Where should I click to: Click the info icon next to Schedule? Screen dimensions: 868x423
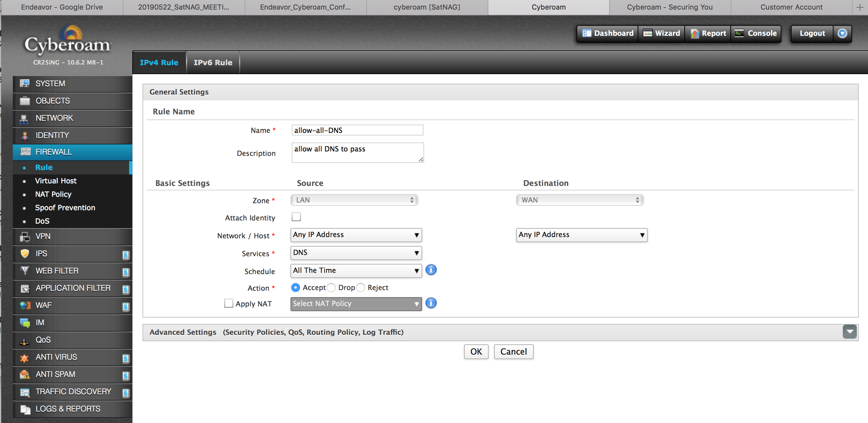click(x=430, y=270)
